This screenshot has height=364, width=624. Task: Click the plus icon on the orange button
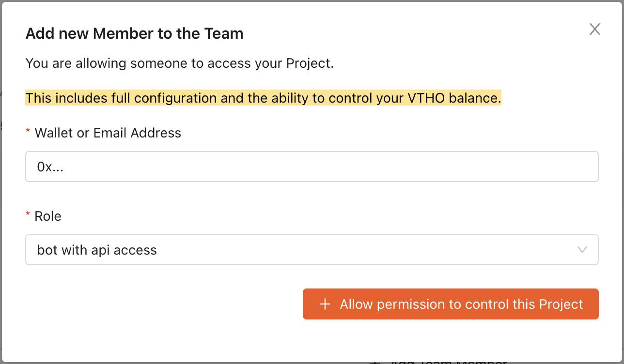point(325,304)
